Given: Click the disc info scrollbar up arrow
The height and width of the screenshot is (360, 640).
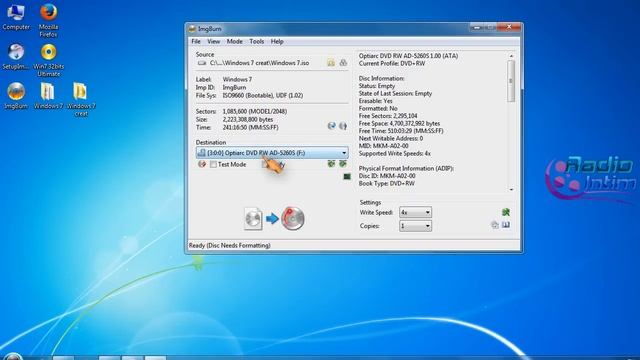Looking at the screenshot, I should (x=511, y=56).
